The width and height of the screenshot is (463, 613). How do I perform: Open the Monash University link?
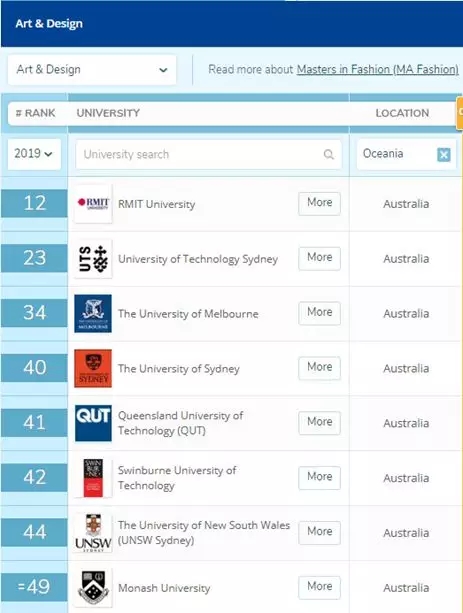[x=164, y=588]
